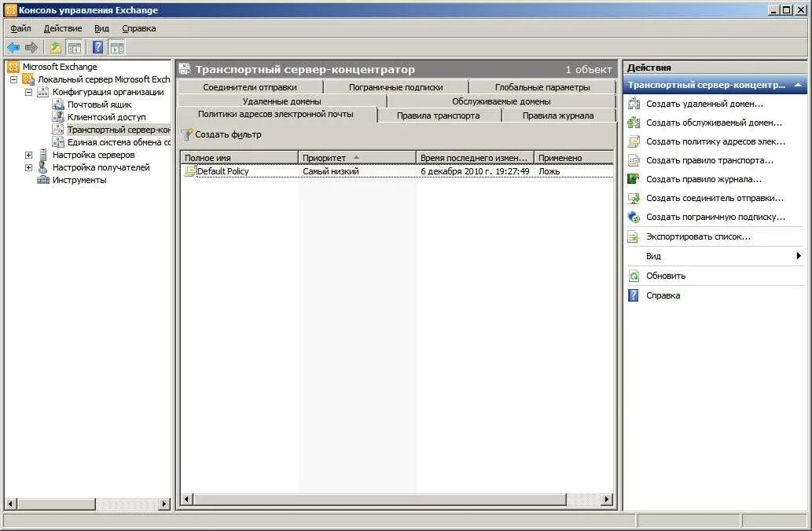Click the Инструменты toolbox icon
The image size is (812, 531).
(x=43, y=180)
